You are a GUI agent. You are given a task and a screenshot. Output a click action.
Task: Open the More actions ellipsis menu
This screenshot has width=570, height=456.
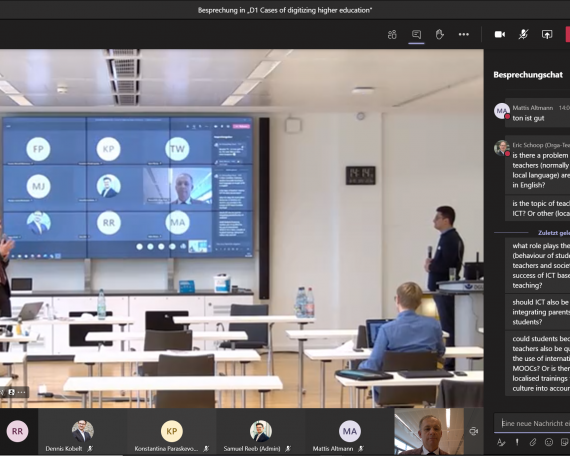[x=463, y=35]
